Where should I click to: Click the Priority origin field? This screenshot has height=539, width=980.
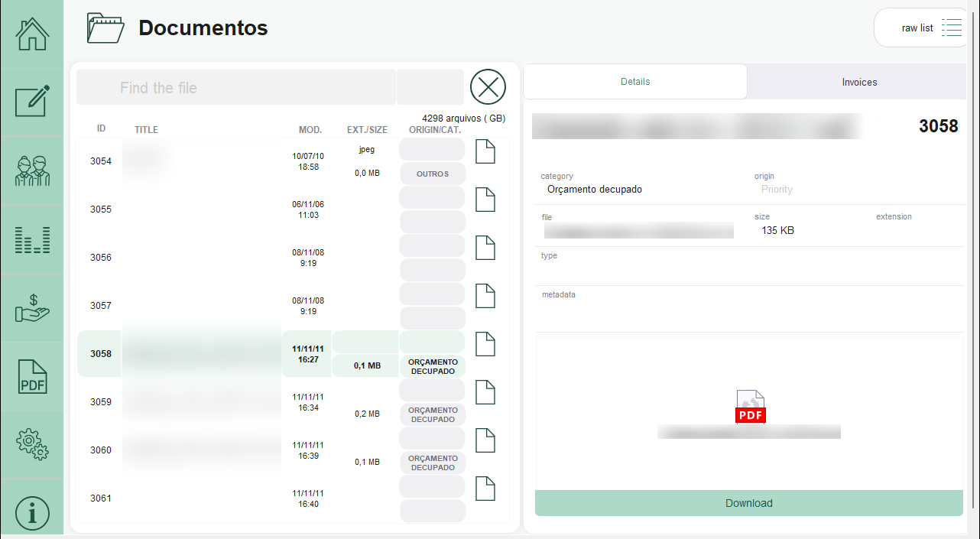[777, 189]
